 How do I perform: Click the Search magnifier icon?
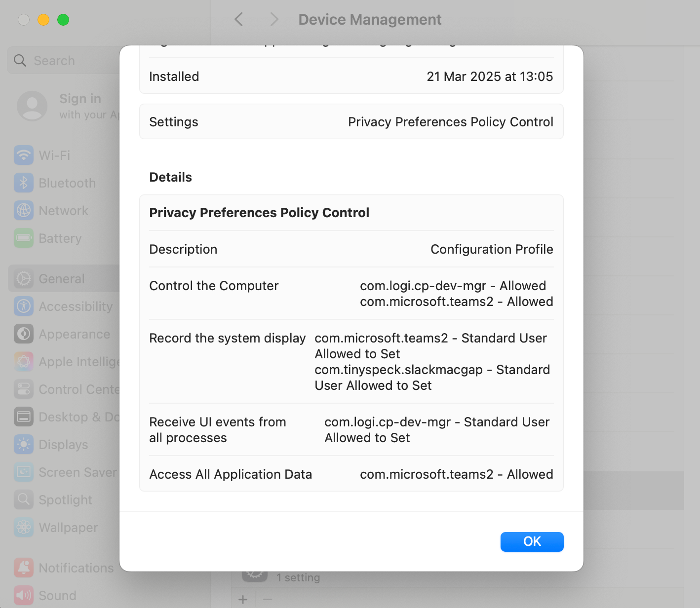[20, 60]
